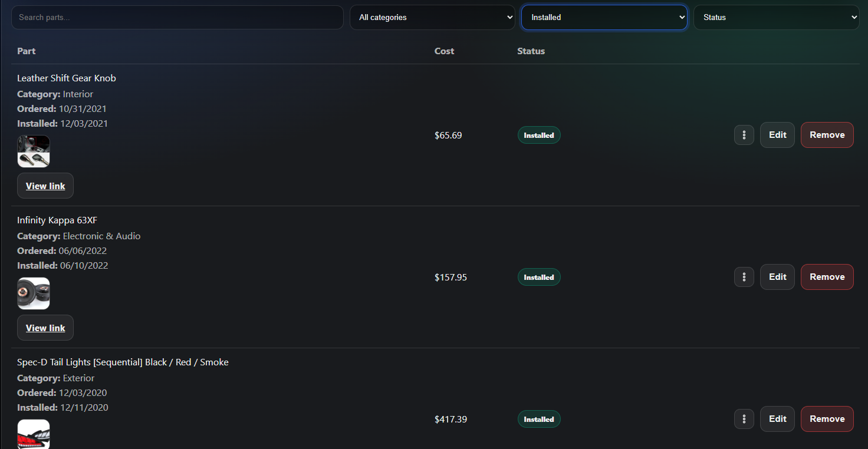Viewport: 868px width, 449px height.
Task: Open the Spec-D Tail Lights thumbnail
Action: [34, 434]
